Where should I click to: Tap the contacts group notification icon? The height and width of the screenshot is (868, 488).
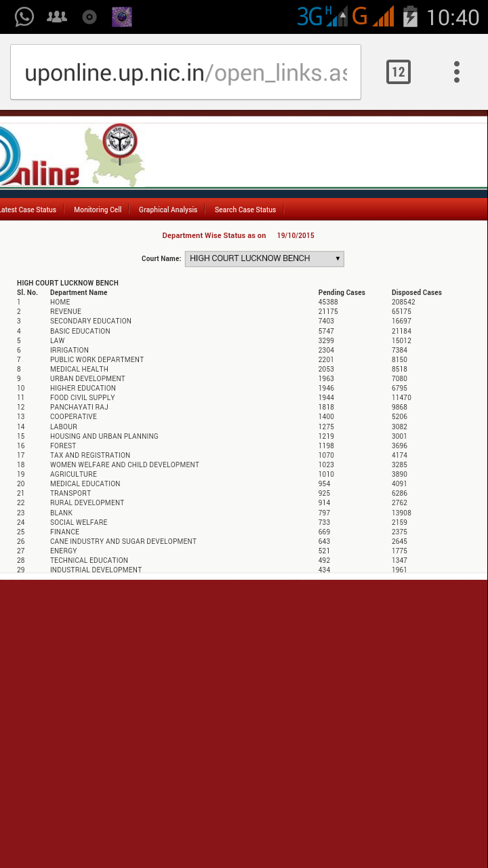pos(57,17)
